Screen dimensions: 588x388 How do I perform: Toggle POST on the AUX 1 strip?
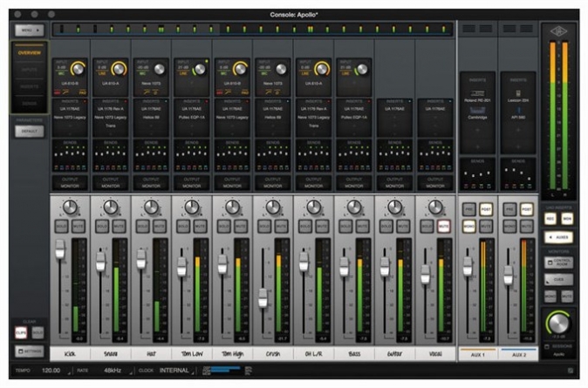pos(486,209)
